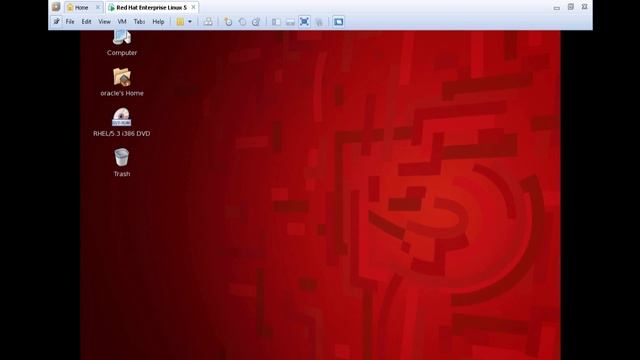Click the console view icon at toolbar end
640x360 pixels.
pos(338,22)
